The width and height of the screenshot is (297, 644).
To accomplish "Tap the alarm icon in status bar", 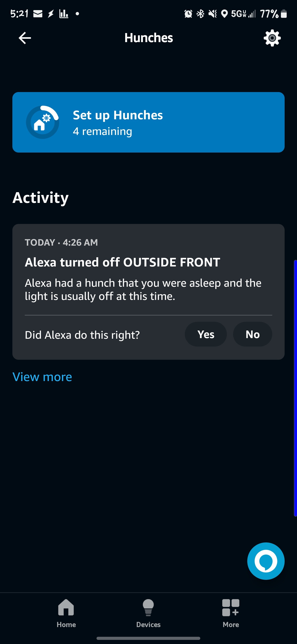I will [188, 14].
